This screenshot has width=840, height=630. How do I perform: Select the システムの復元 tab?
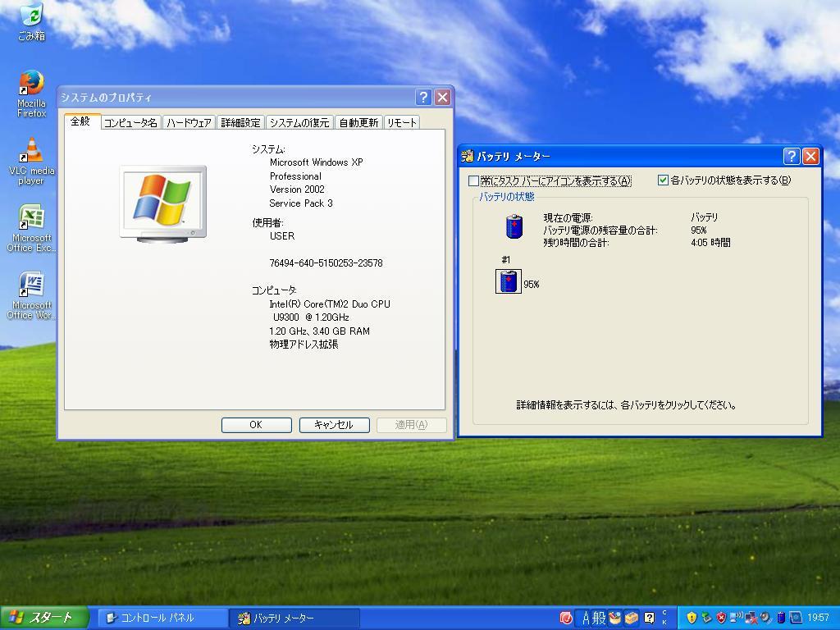pyautogui.click(x=299, y=123)
